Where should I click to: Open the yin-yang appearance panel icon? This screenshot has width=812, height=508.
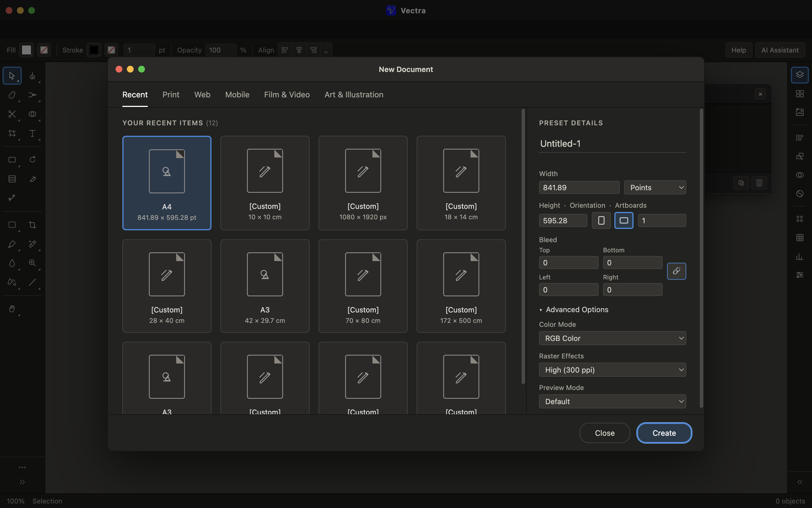click(x=800, y=194)
